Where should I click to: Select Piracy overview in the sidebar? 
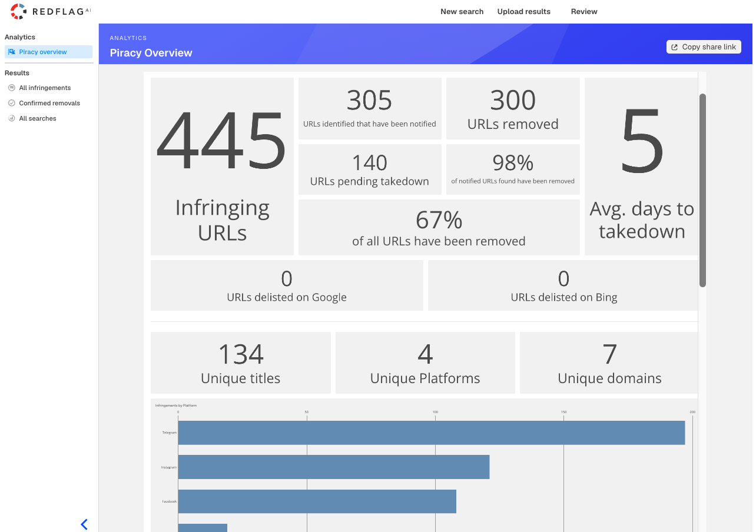click(48, 52)
